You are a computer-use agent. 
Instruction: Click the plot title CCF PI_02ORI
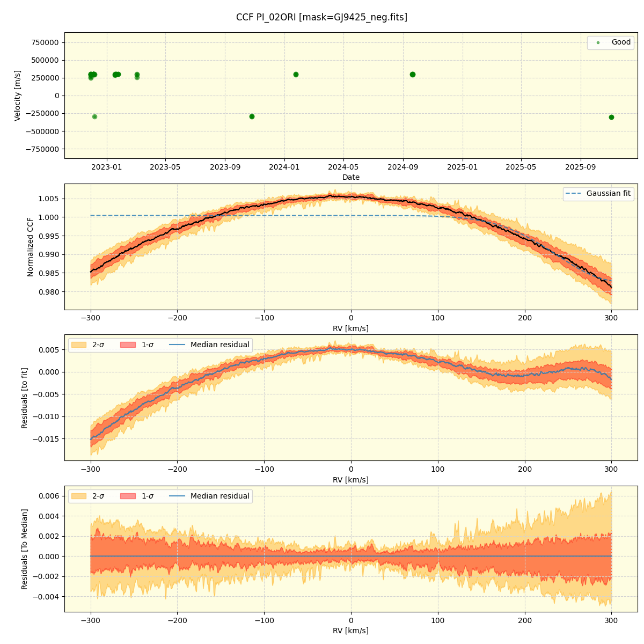321,17
